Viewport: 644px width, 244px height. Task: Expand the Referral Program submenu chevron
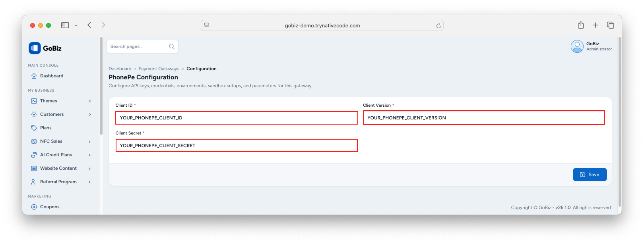coord(90,182)
